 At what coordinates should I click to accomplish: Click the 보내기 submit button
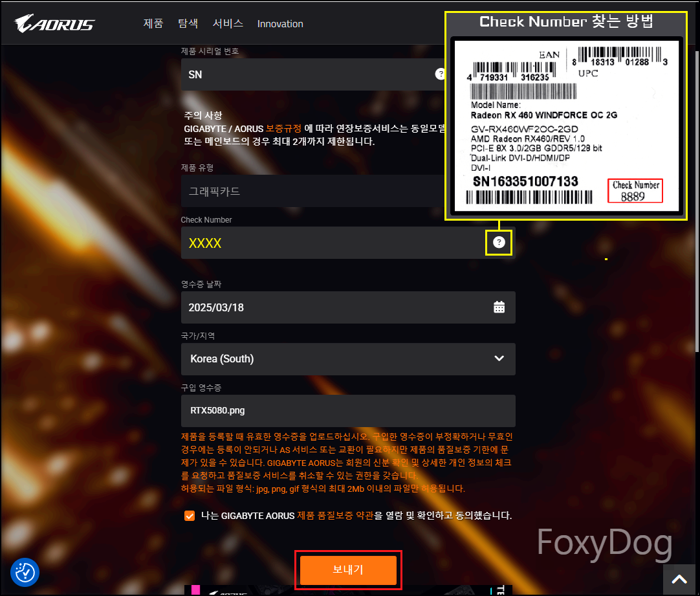pyautogui.click(x=348, y=570)
